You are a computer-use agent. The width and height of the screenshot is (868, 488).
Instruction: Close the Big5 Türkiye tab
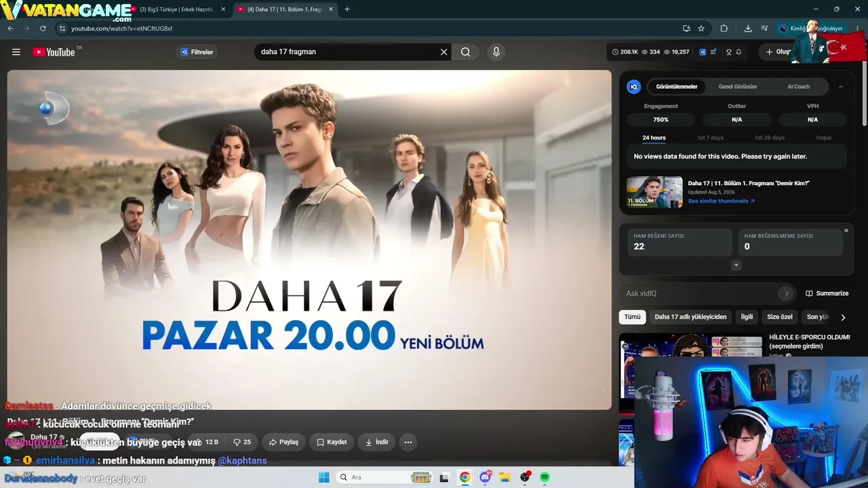(223, 9)
